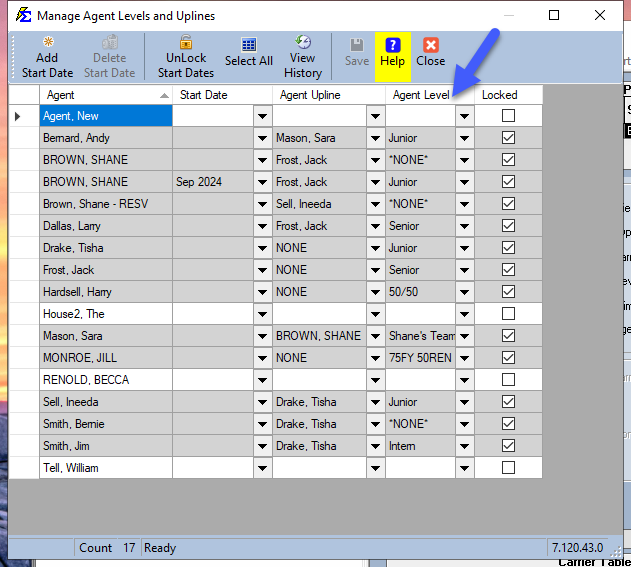Click the Brown, Shane - RESV cell
Image resolution: width=631 pixels, height=567 pixels.
106,204
